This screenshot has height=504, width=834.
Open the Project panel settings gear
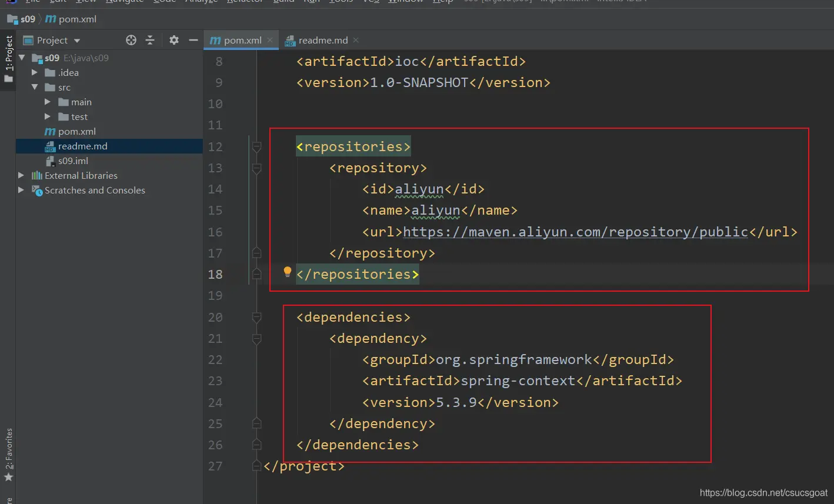tap(174, 40)
